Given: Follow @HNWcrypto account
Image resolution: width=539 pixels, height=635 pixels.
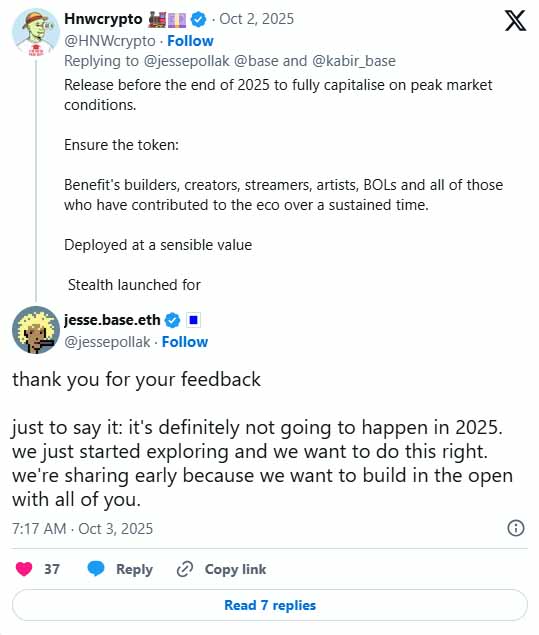Looking at the screenshot, I should [x=190, y=41].
